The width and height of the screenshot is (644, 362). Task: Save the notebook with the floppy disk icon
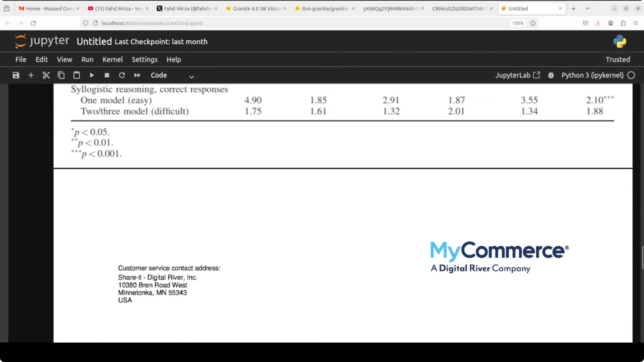(x=16, y=75)
